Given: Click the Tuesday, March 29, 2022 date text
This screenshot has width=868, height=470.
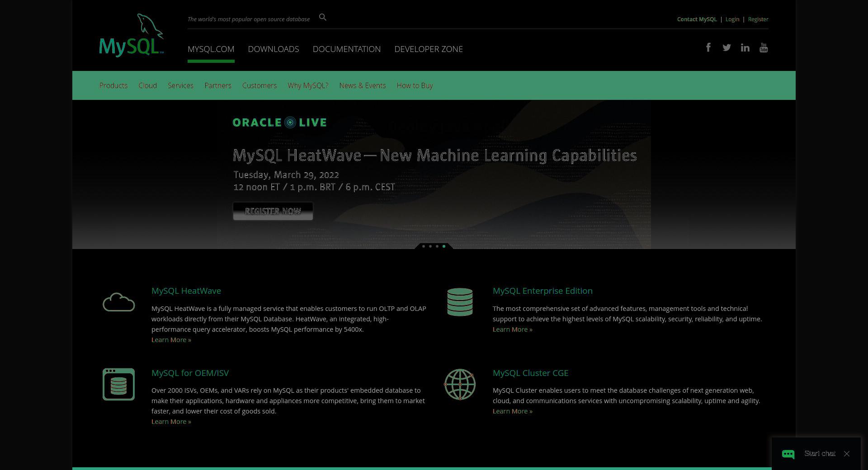Looking at the screenshot, I should tap(286, 175).
